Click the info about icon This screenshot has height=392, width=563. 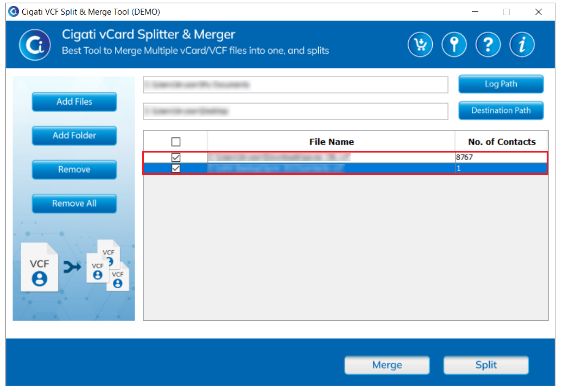click(522, 45)
